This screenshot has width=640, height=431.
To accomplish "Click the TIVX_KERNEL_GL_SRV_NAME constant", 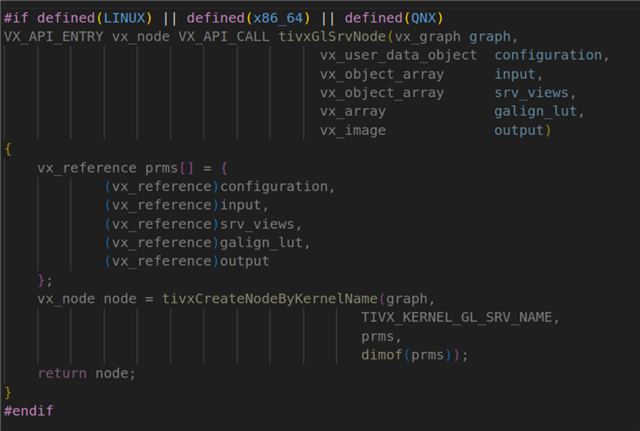I will (457, 317).
